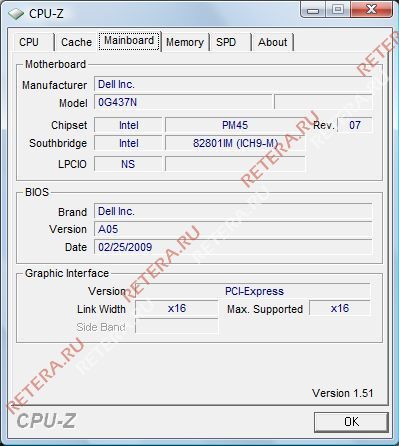The image size is (399, 446).
Task: Click the Chipset PM45 field
Action: pos(235,125)
